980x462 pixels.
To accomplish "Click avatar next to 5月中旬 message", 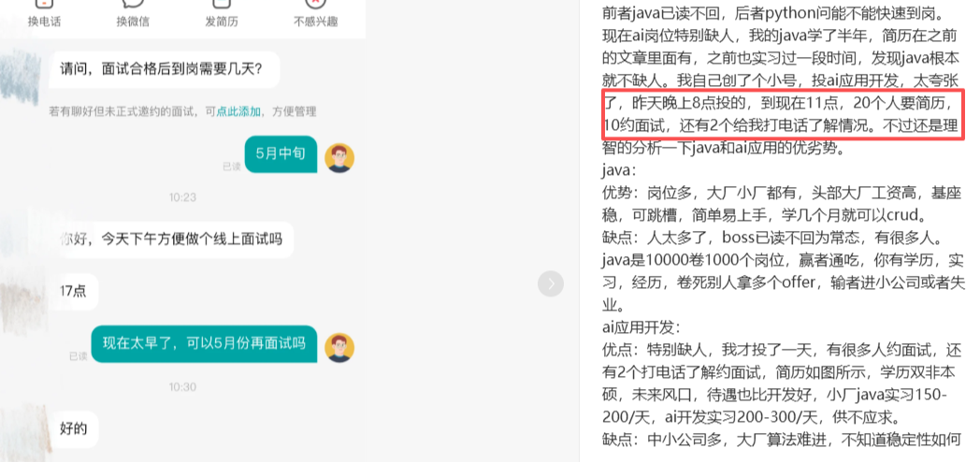I will [x=339, y=159].
